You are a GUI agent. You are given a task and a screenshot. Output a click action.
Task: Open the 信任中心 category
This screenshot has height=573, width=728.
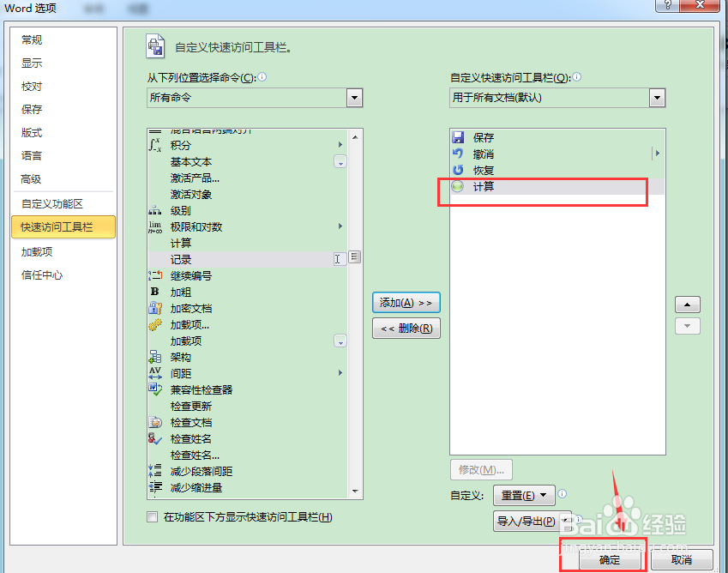42,274
